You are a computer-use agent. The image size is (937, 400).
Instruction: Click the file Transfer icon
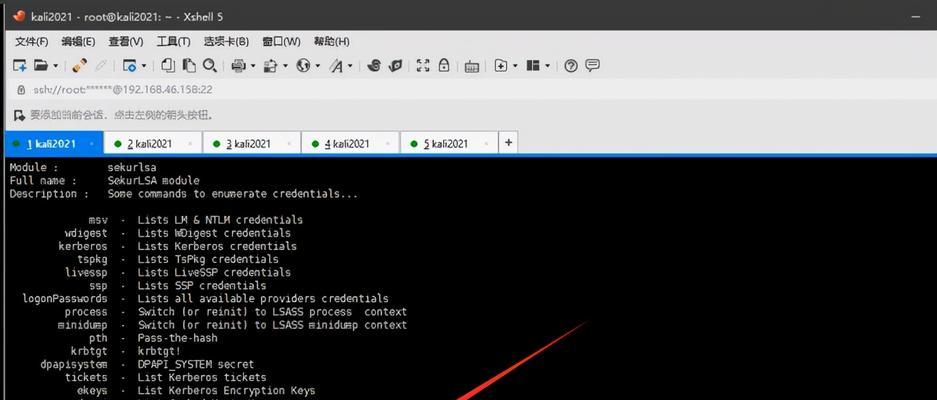(x=271, y=66)
